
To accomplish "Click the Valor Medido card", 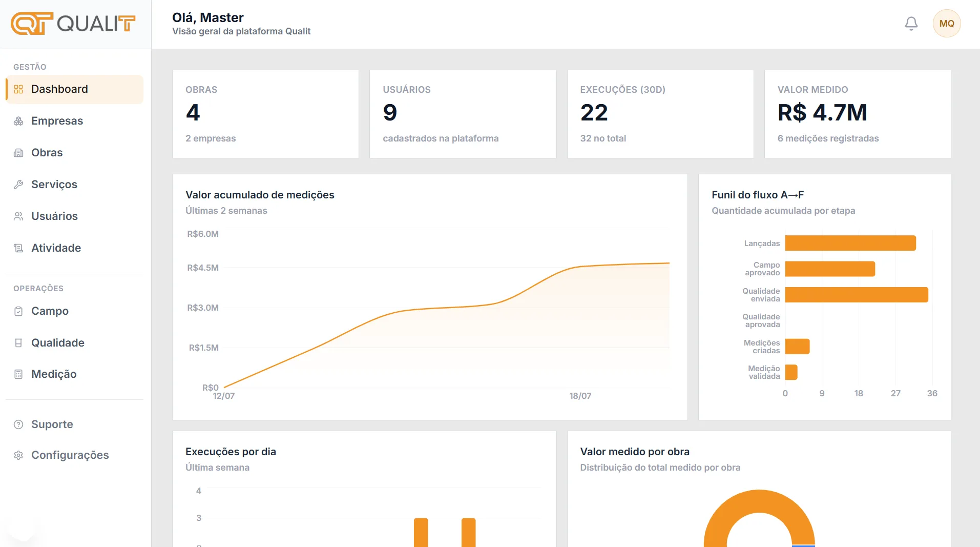I will 858,114.
